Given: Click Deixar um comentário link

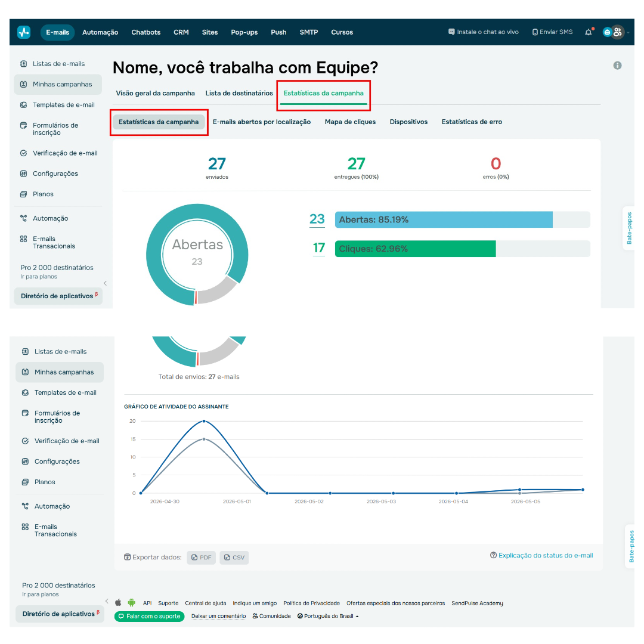Looking at the screenshot, I should point(218,615).
